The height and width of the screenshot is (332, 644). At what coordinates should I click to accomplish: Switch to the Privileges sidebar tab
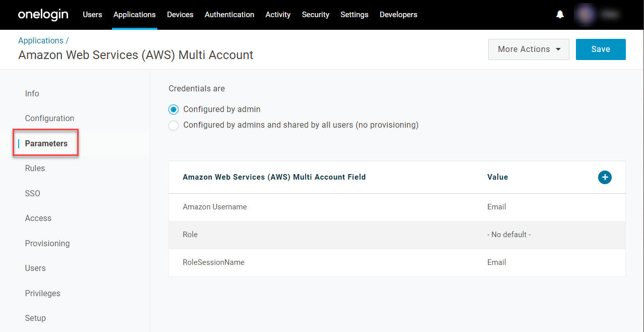click(43, 293)
